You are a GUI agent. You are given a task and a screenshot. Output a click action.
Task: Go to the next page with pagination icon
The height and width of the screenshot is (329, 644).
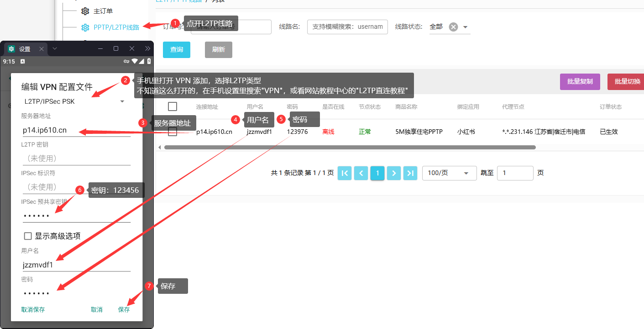[394, 173]
